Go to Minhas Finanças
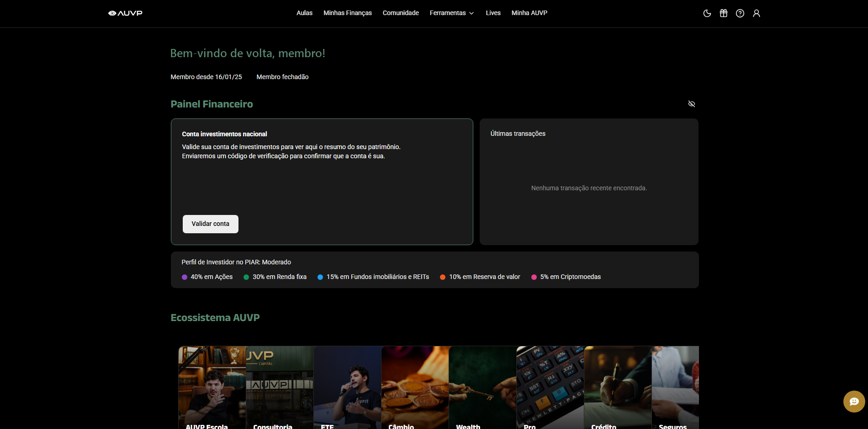Screen dimensions: 868x429 coord(348,13)
